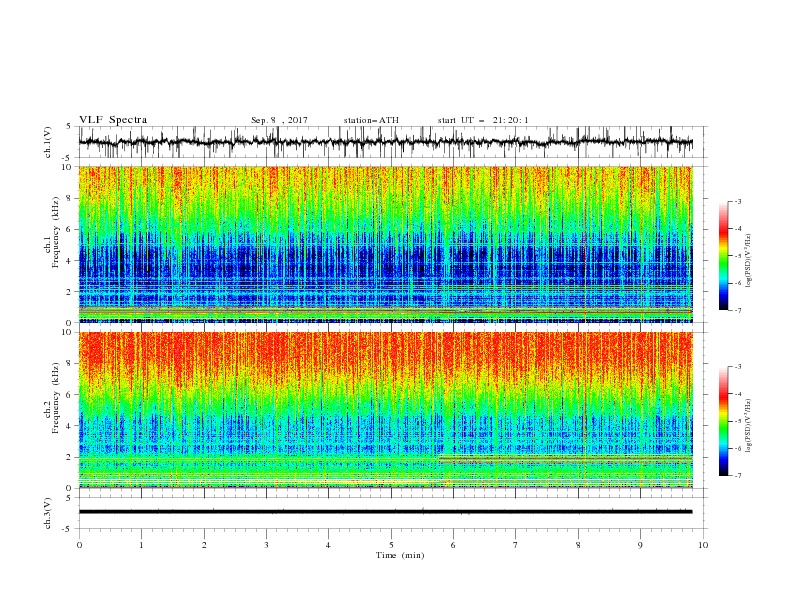Click the ch.2 colorbar "log(PSD)(V²/Hz)" label

coord(749,426)
